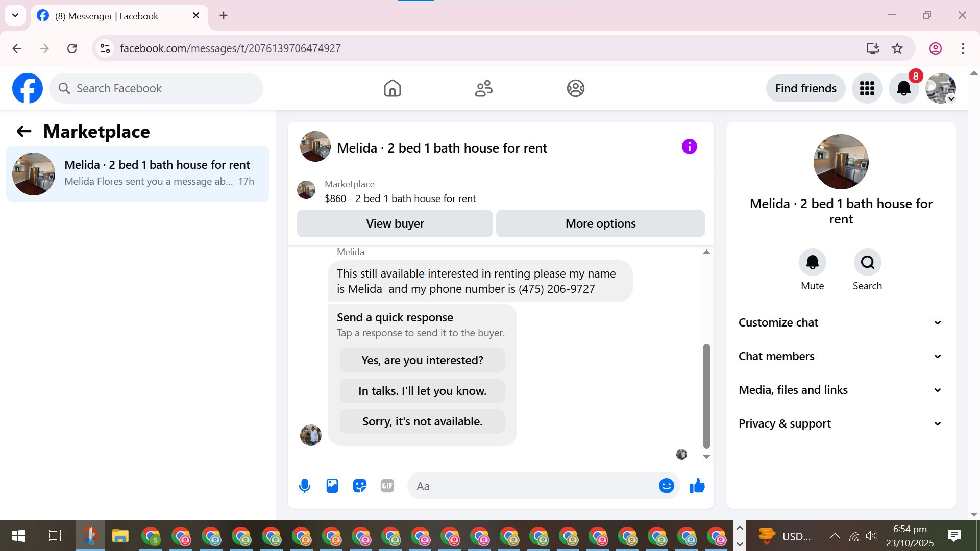Screen dimensions: 980x551
Task: Expand Media, files and links section
Action: point(840,390)
